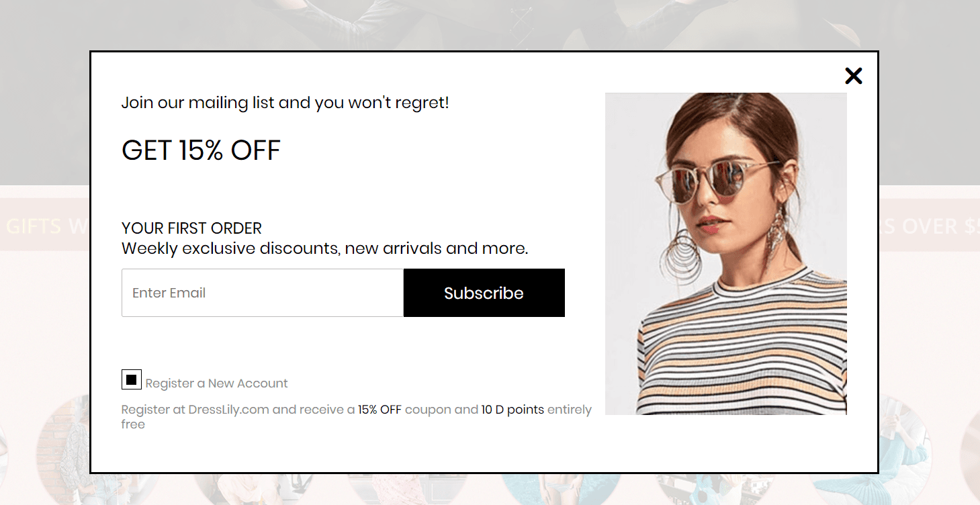Click the highlighted 10 D points text
Viewport: 980px width, 505px height.
[x=513, y=410]
